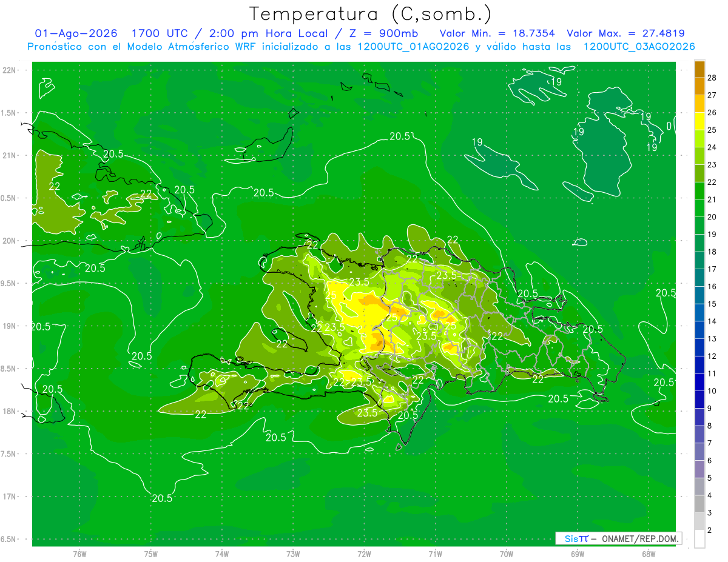Pick the blue legend swatch between 14 and 15
The image size is (728, 562).
(x=699, y=313)
